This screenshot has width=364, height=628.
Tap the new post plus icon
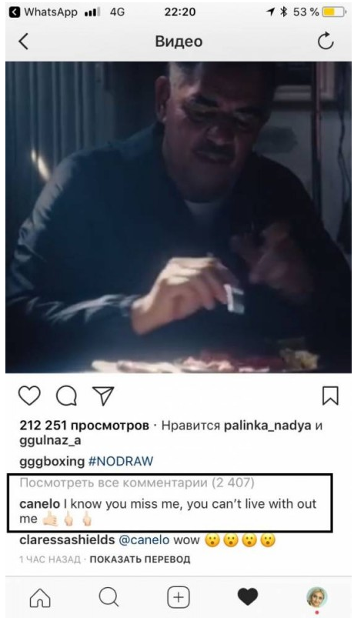[x=178, y=598]
